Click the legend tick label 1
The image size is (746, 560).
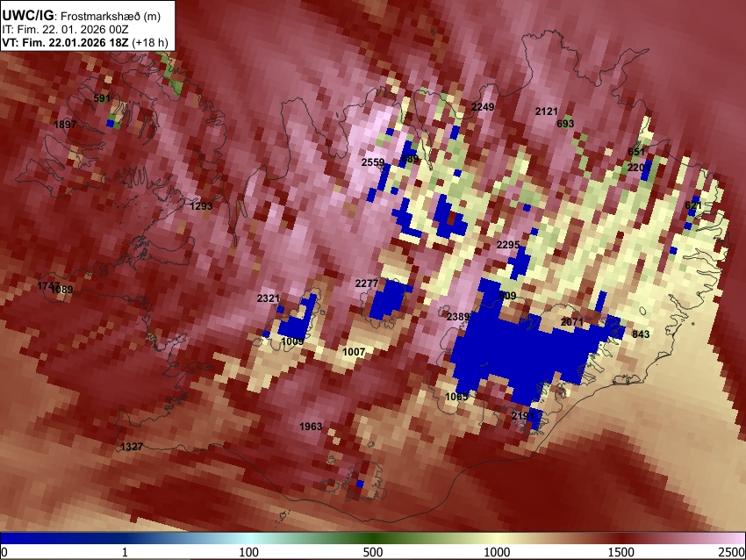pyautogui.click(x=125, y=552)
